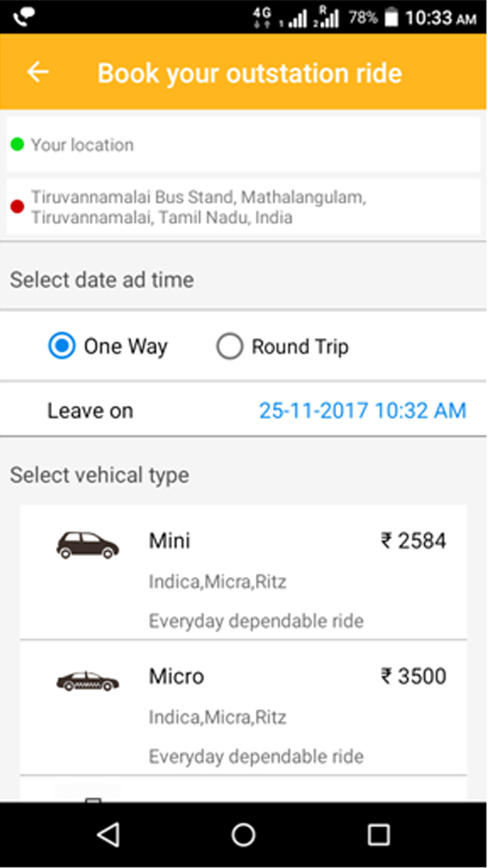Tap the Micro taxi car icon
Viewport: 488px width, 868px height.
click(88, 681)
